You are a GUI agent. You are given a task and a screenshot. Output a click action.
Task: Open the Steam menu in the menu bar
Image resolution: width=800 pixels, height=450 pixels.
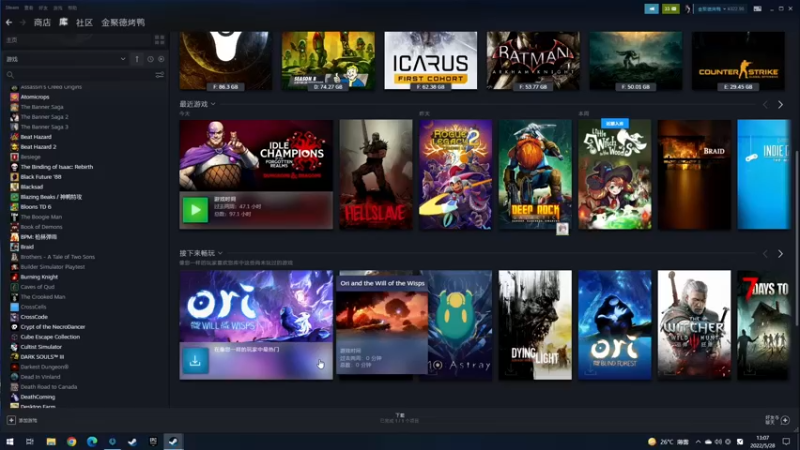(x=12, y=8)
